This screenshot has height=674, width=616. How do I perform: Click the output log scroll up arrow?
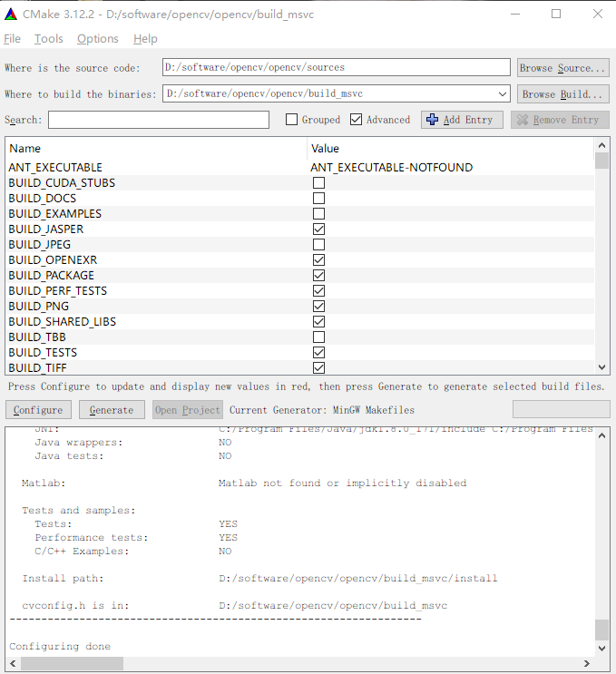click(601, 435)
